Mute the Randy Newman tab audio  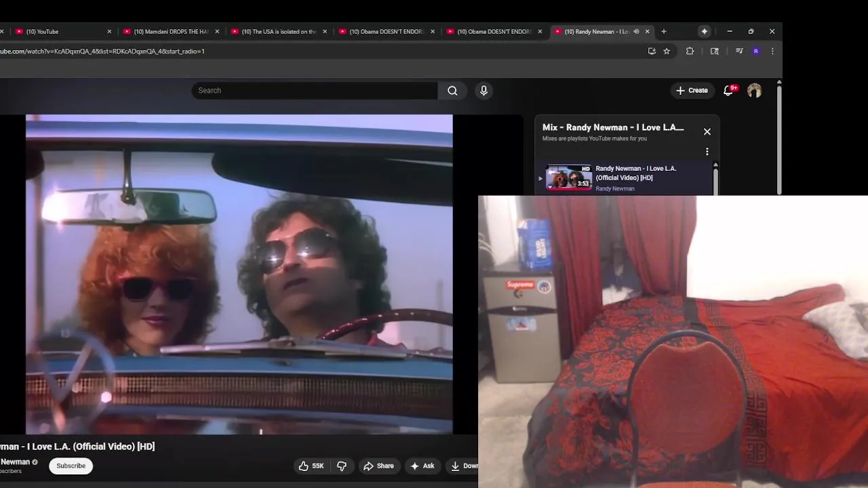[x=636, y=31]
